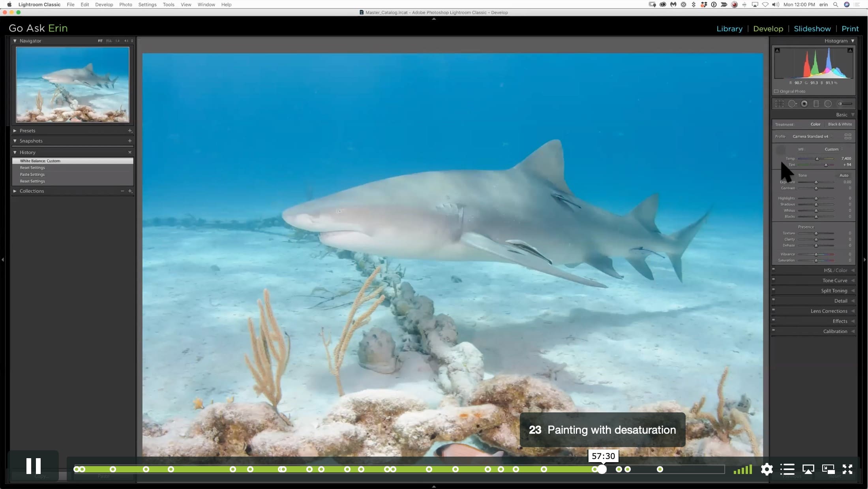Enter fullscreen in the video player
The height and width of the screenshot is (489, 868).
click(x=847, y=469)
